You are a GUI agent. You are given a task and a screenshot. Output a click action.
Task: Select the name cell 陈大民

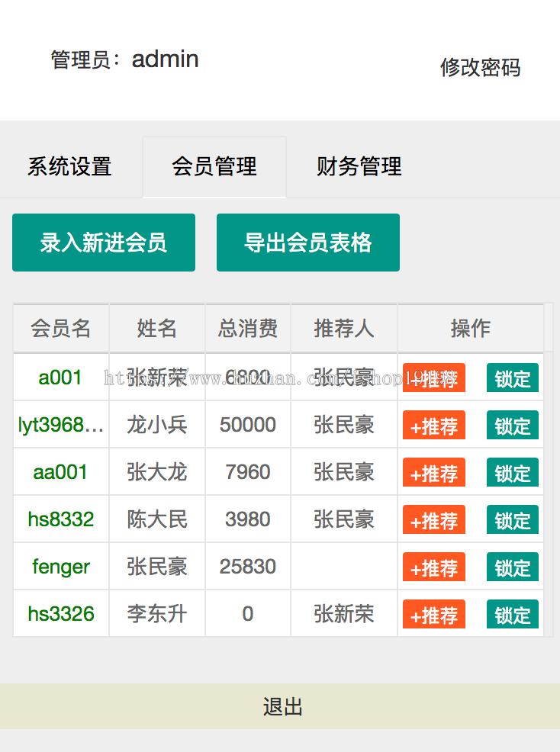pyautogui.click(x=157, y=519)
